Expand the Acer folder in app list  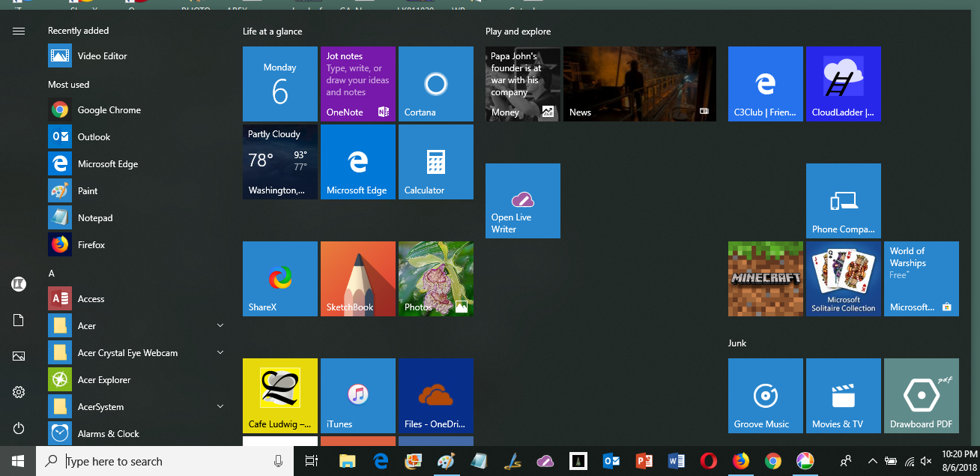[x=220, y=325]
